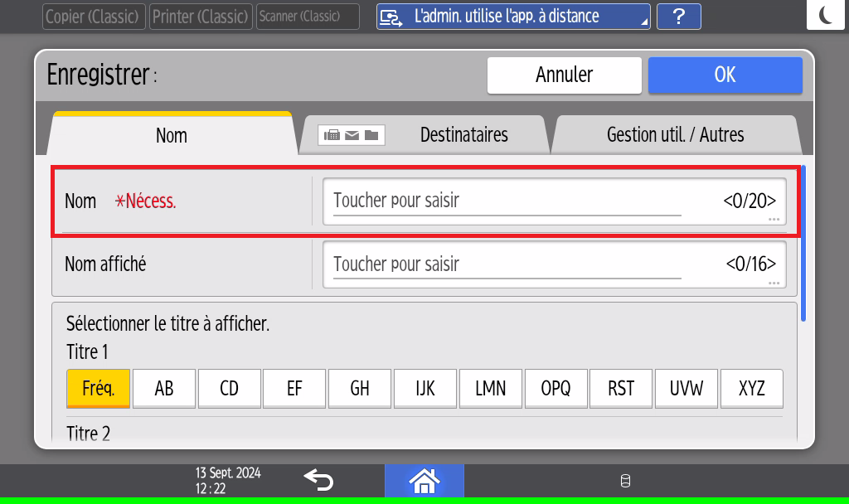Select the AB title key
Viewport: 849px width, 504px height.
point(164,388)
